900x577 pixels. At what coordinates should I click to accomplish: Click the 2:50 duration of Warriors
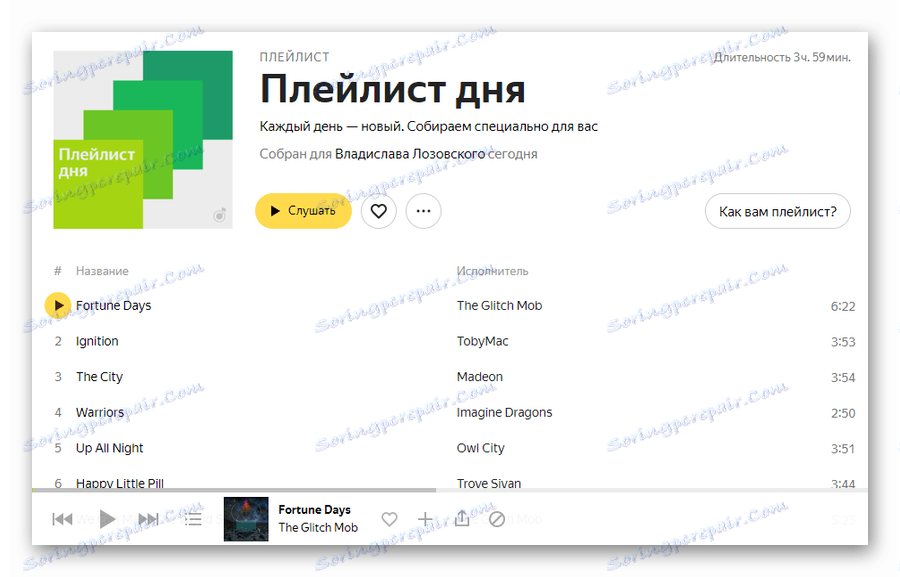pos(843,413)
